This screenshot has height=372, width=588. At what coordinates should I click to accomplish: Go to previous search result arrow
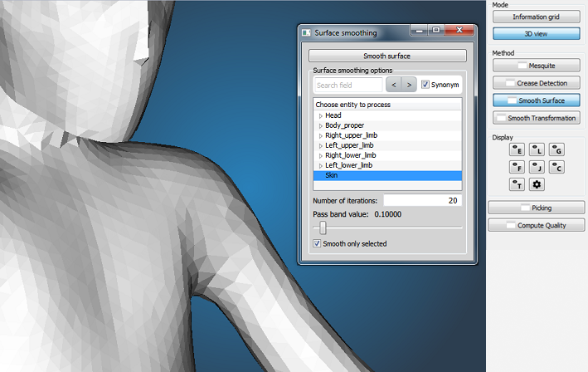[394, 85]
